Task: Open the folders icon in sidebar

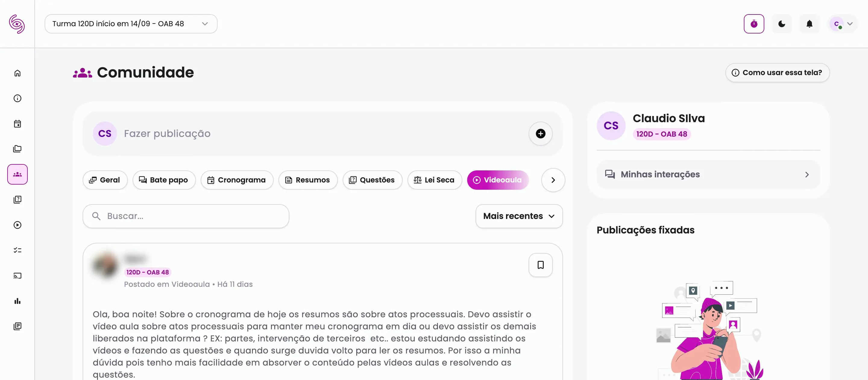Action: pos(17,149)
